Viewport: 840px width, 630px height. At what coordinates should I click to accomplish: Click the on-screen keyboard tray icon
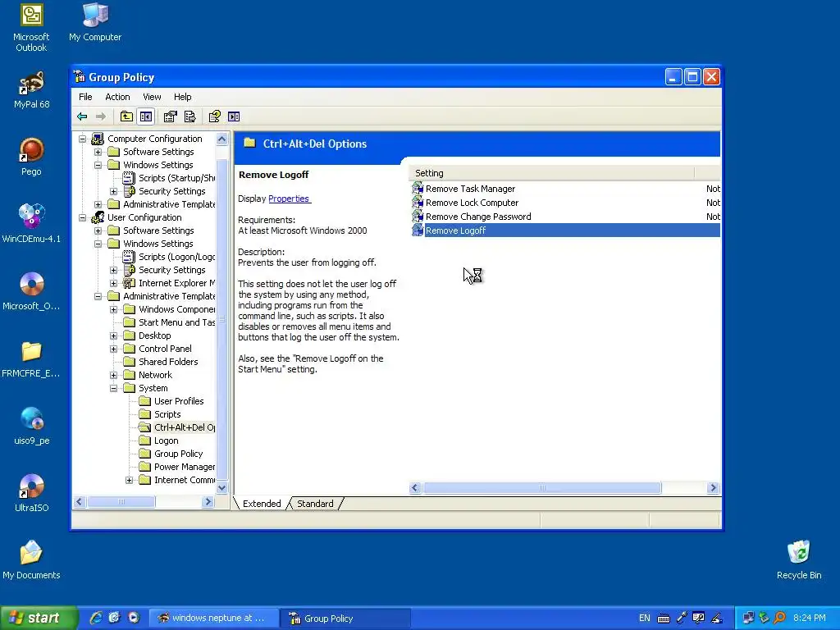pos(663,619)
